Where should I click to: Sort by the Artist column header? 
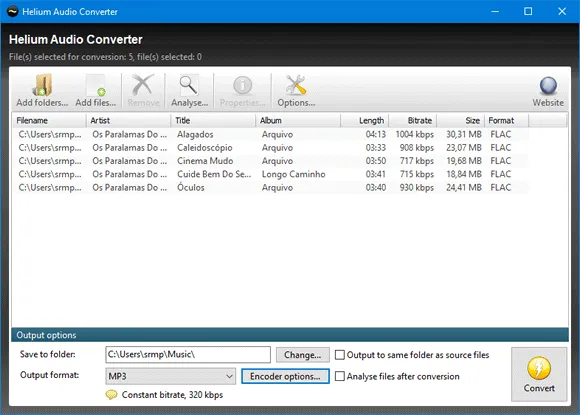[x=128, y=121]
